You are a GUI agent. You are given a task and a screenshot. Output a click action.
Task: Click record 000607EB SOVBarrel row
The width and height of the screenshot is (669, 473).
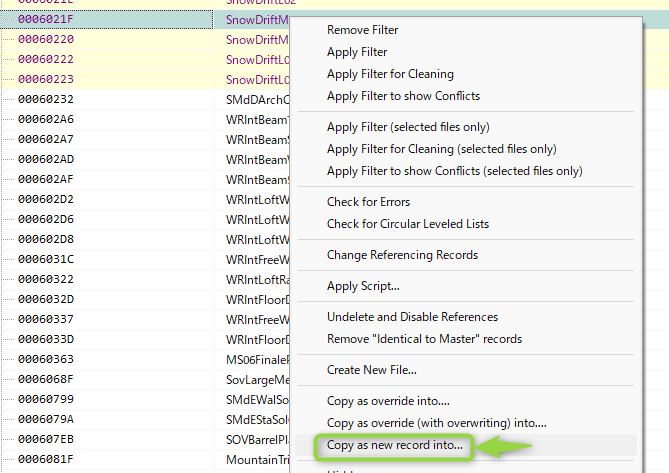pos(46,439)
